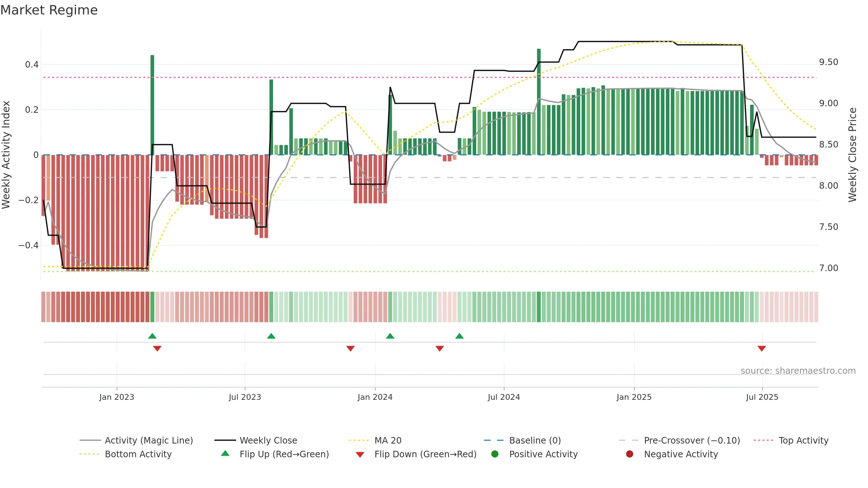Viewport: 868px width, 488px height.
Task: Click the Jul 2025 x-axis label
Action: 762,397
